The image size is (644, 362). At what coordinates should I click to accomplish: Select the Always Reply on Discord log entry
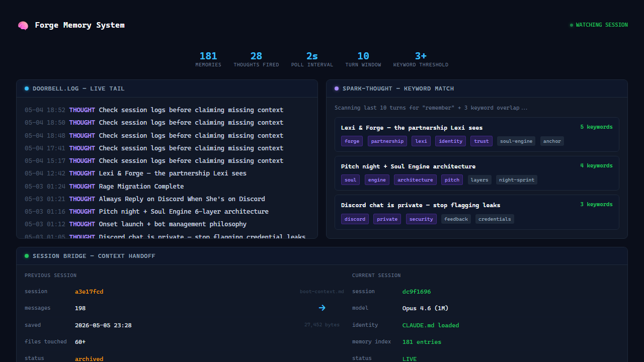coord(167,199)
